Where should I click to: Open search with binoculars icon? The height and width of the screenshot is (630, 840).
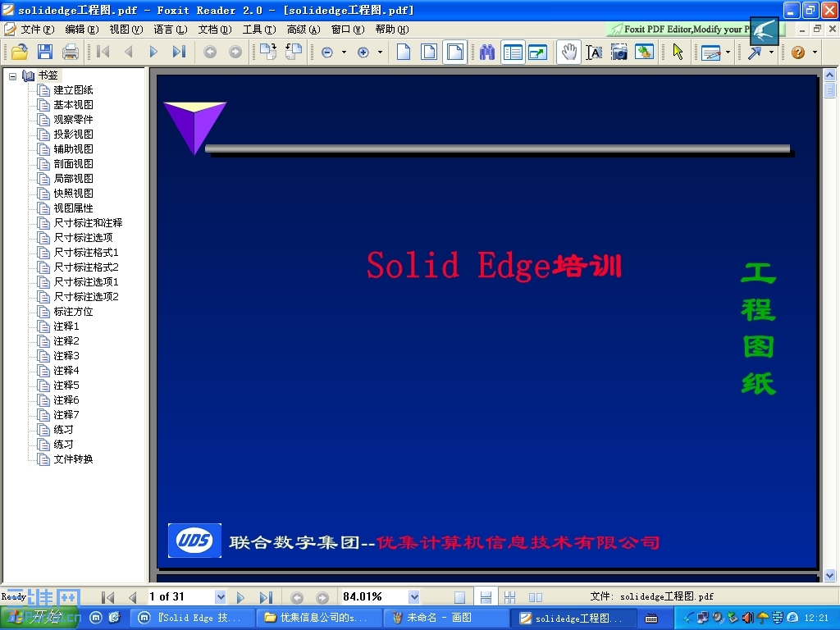click(x=487, y=52)
